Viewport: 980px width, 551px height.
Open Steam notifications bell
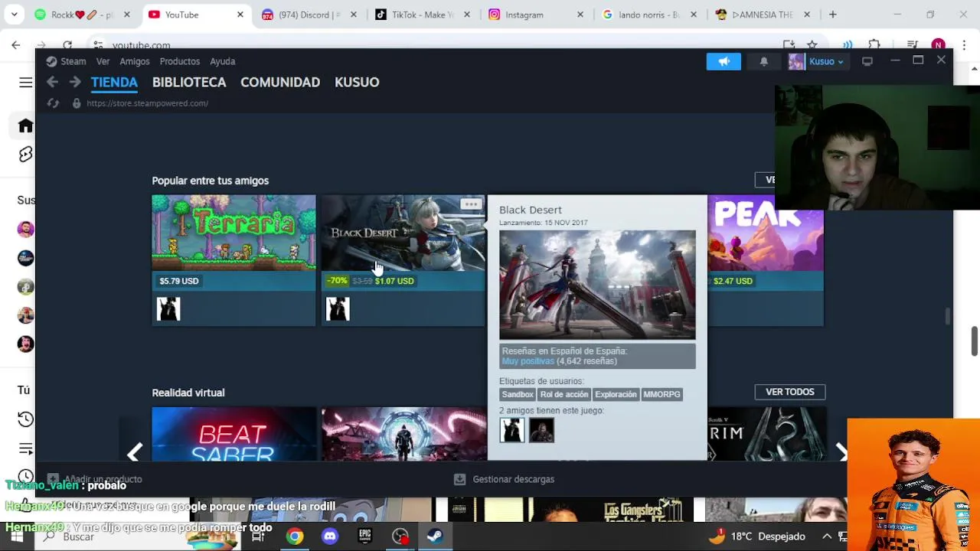(763, 61)
